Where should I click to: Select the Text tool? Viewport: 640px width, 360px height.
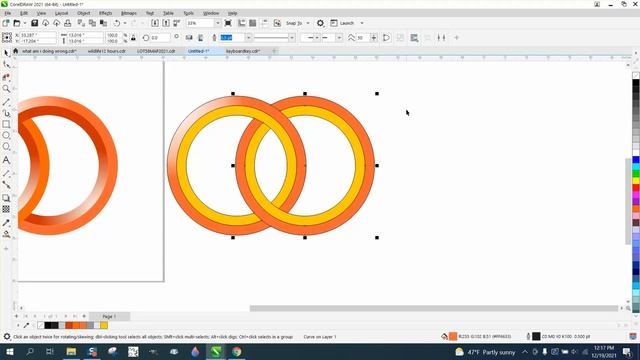6,160
